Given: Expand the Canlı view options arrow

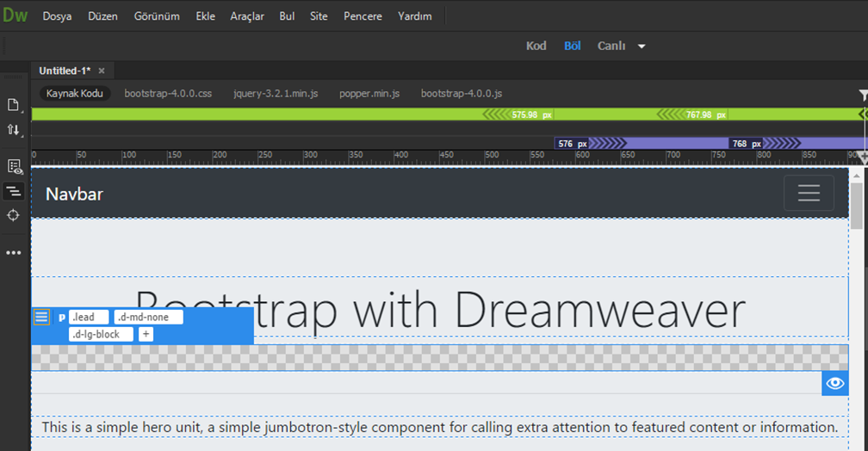Looking at the screenshot, I should [642, 46].
